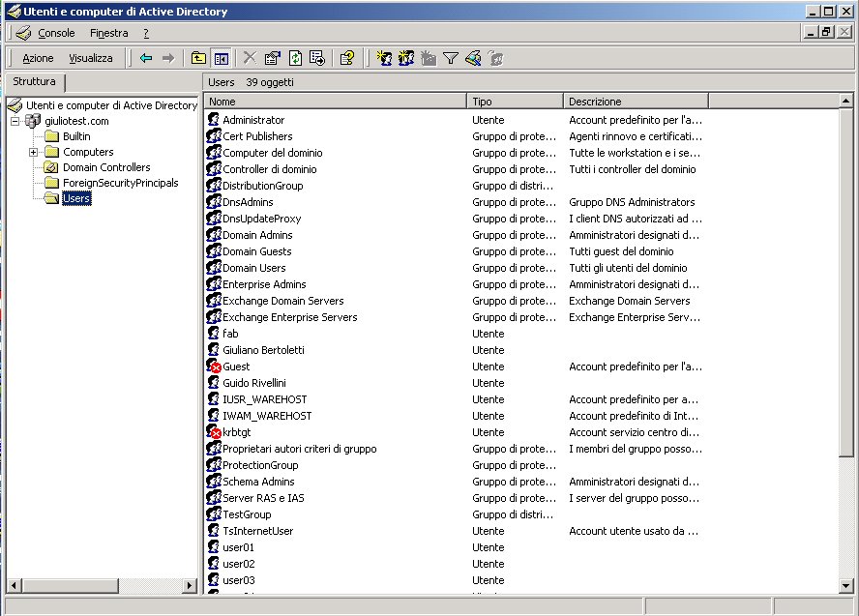Click the Up one level folder icon

(198, 58)
